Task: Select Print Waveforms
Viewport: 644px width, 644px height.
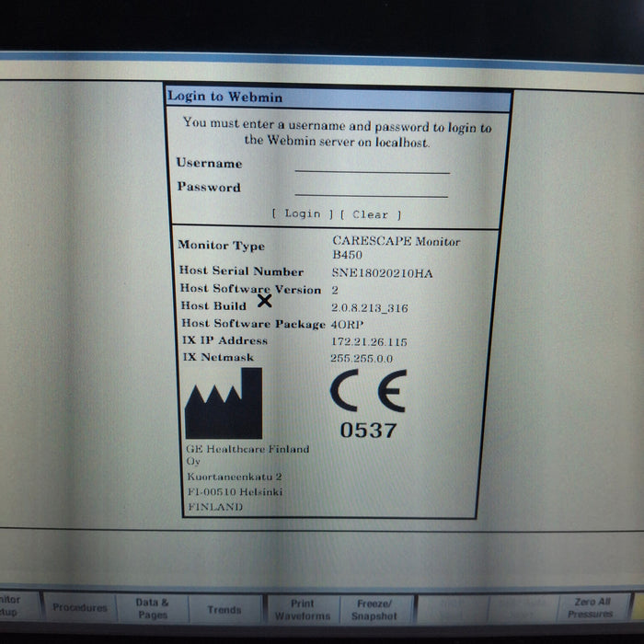Action: (x=301, y=610)
